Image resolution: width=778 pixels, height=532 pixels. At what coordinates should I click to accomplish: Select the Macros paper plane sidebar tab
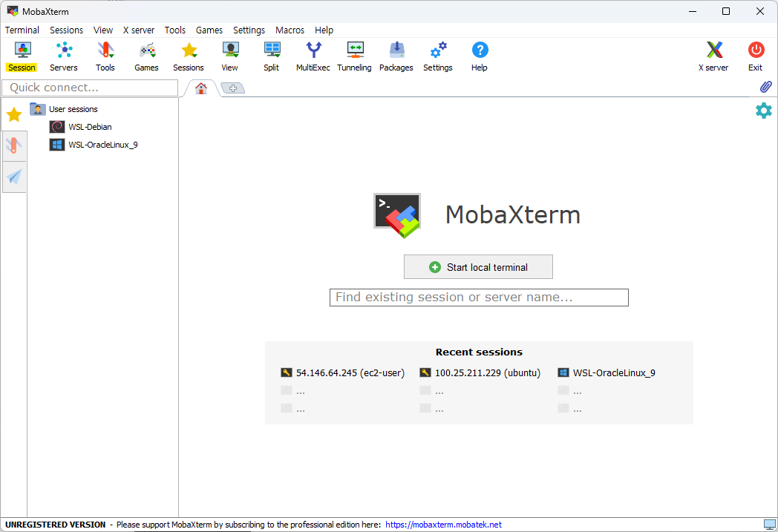point(14,177)
